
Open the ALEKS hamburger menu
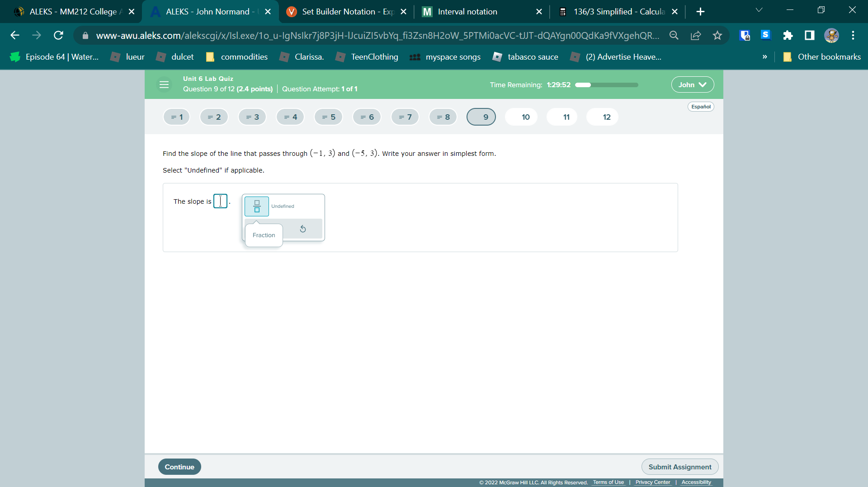coord(164,84)
